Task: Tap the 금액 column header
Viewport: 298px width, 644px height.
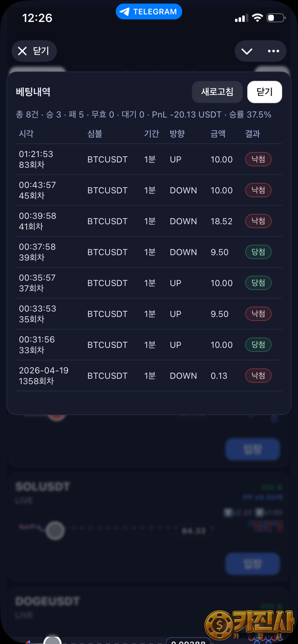Action: click(x=218, y=134)
